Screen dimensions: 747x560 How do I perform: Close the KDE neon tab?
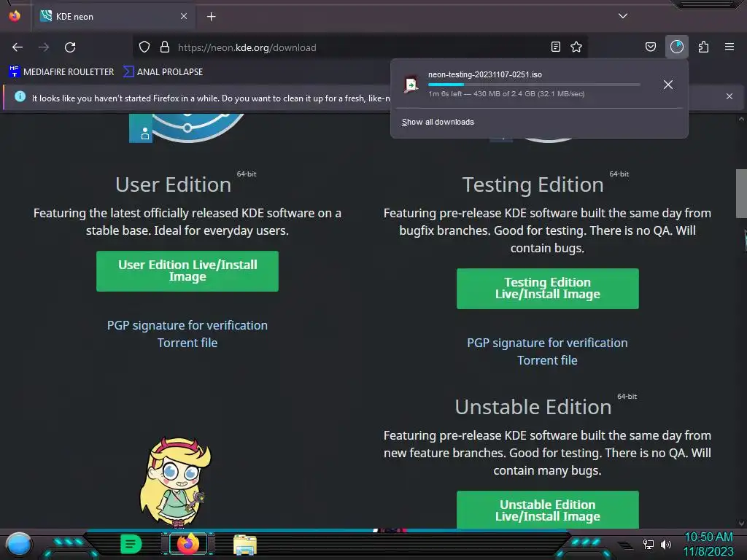[x=184, y=16]
